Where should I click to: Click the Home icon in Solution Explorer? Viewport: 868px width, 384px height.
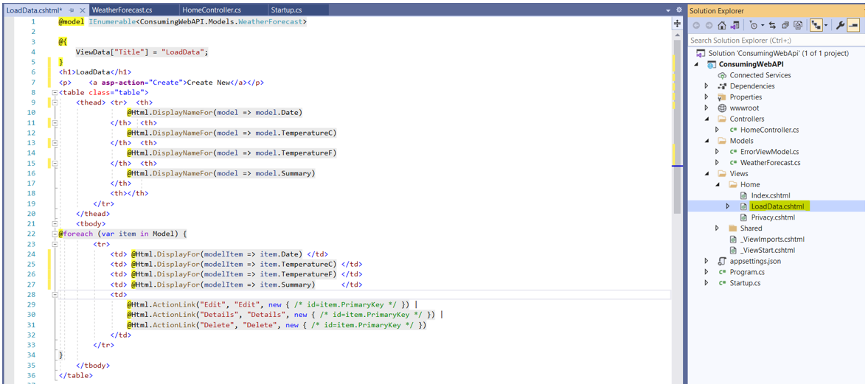point(722,26)
